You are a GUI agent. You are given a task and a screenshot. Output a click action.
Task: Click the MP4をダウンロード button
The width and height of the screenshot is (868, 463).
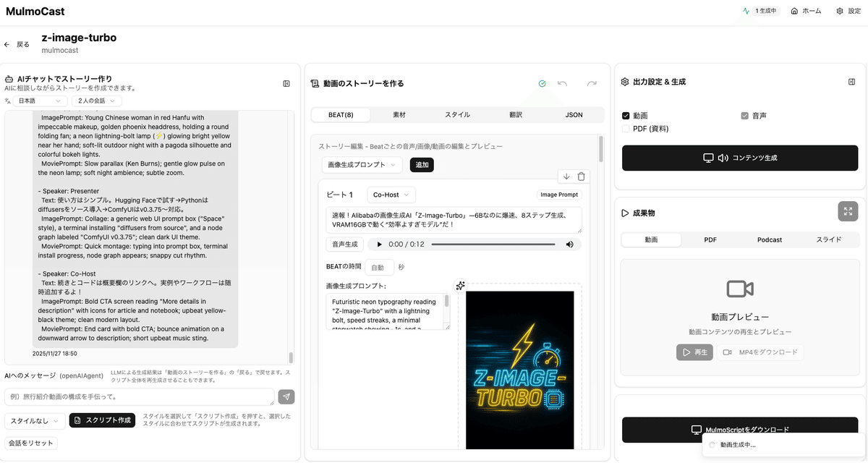(760, 352)
